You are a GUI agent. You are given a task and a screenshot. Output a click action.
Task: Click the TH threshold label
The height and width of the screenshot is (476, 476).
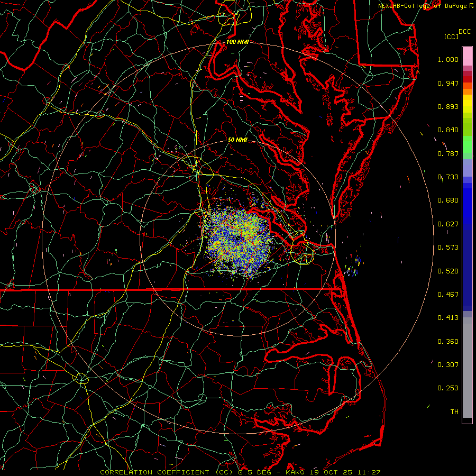(454, 412)
